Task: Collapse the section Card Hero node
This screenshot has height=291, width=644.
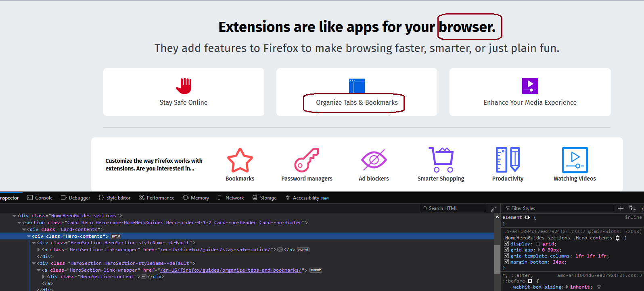Action: [19, 222]
